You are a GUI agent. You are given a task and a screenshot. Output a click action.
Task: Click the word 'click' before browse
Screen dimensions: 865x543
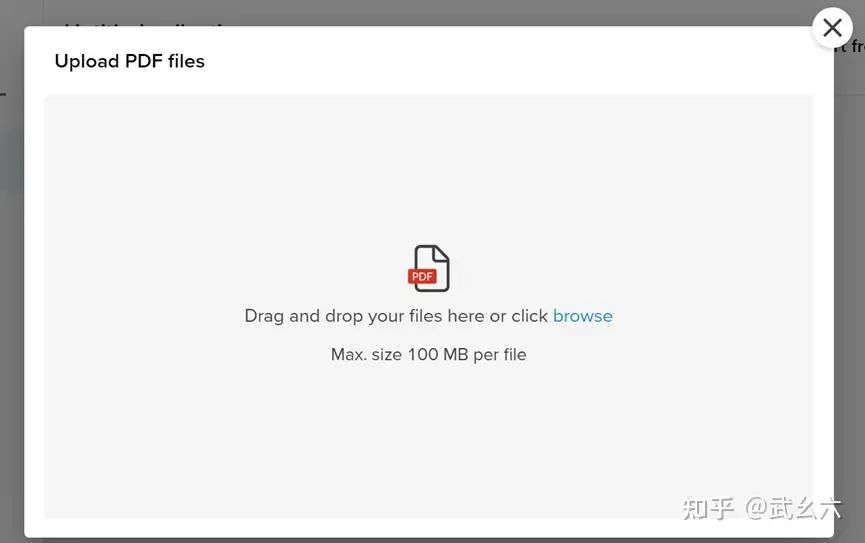pos(529,316)
